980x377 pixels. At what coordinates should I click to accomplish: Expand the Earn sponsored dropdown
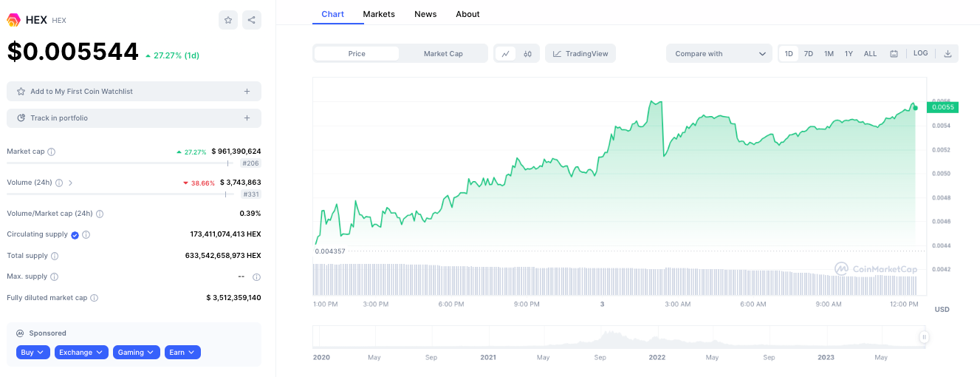[182, 353]
